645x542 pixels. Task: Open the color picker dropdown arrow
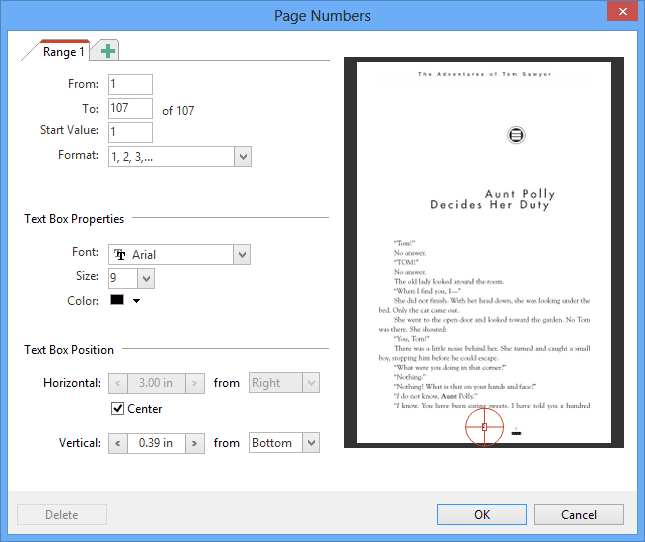[136, 301]
